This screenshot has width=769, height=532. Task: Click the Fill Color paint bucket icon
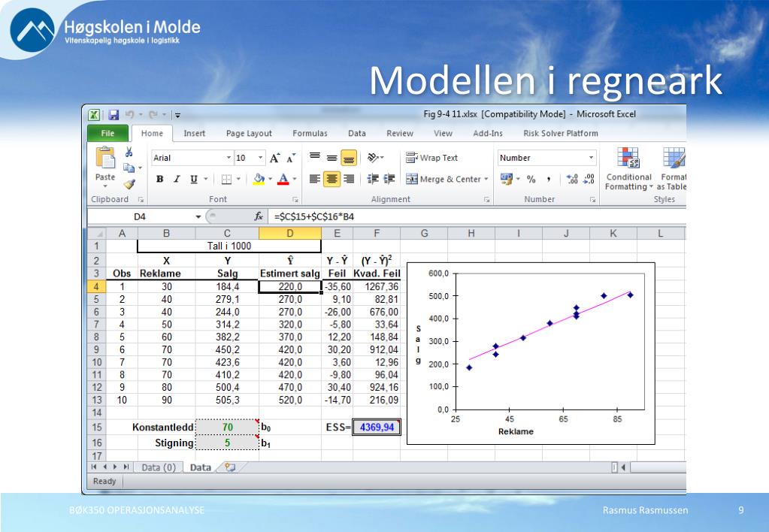pos(259,180)
